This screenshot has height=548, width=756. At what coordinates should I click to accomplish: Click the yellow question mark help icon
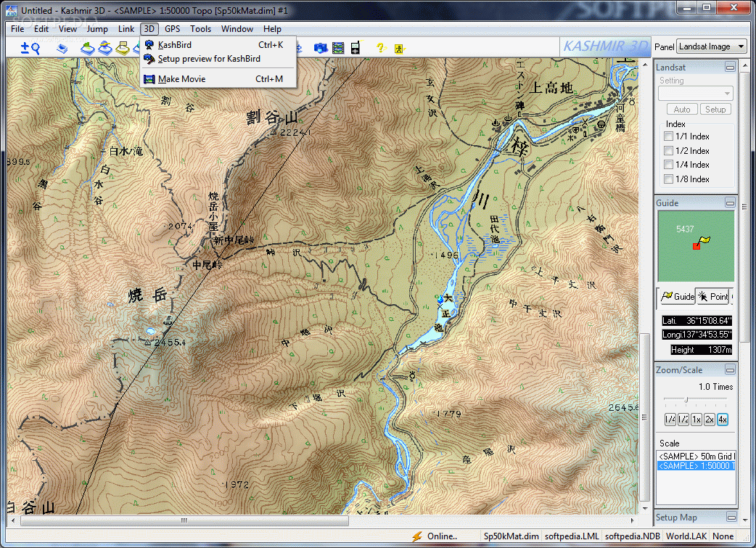(x=380, y=48)
